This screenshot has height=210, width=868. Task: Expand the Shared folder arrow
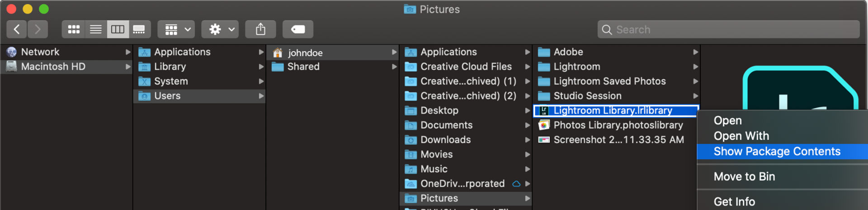click(x=394, y=67)
